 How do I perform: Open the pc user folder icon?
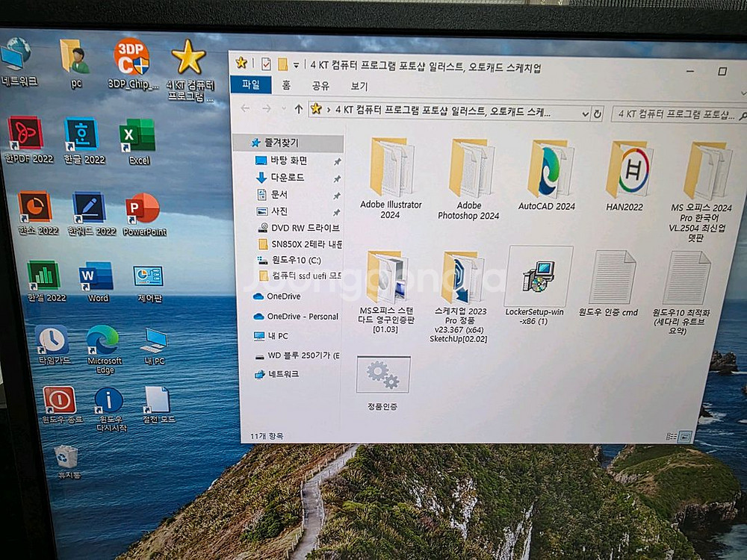pyautogui.click(x=75, y=63)
